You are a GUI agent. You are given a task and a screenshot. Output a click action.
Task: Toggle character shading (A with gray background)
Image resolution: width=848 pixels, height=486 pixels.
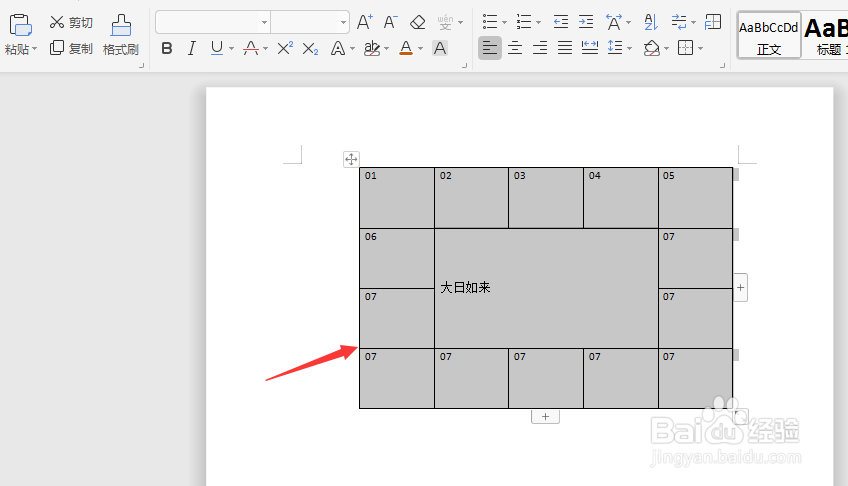coord(440,48)
